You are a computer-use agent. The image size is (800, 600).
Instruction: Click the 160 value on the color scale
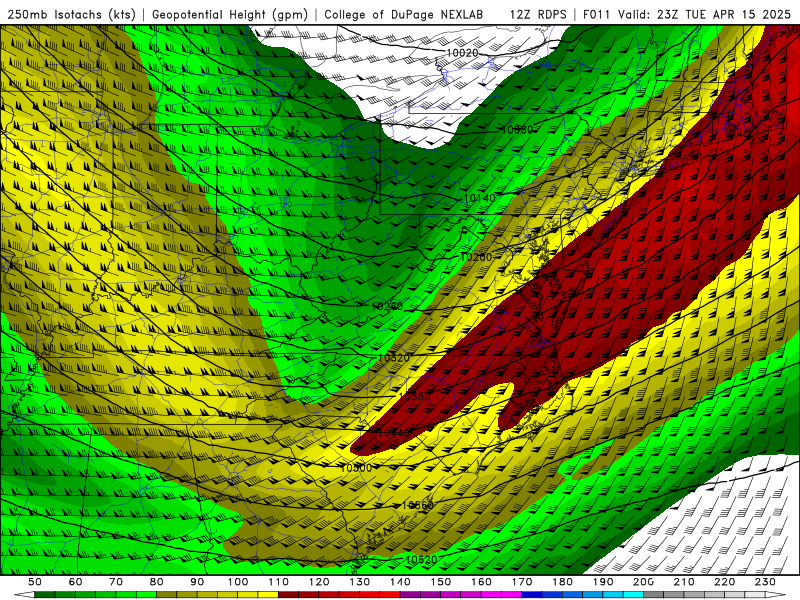(x=482, y=582)
